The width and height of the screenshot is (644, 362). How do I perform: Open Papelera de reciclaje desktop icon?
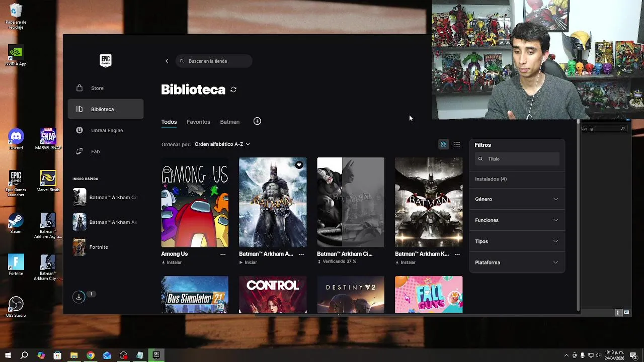(16, 17)
